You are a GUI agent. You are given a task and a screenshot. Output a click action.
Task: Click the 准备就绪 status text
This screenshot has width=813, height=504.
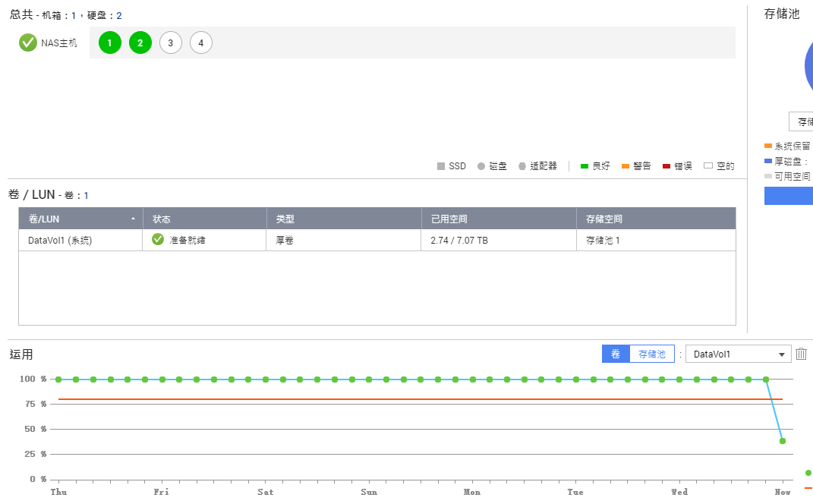pos(187,240)
